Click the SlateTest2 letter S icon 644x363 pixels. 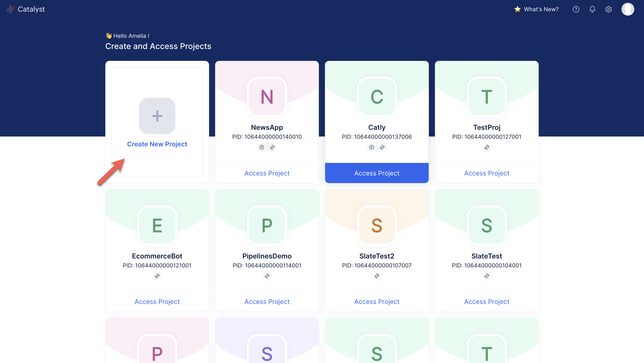377,225
